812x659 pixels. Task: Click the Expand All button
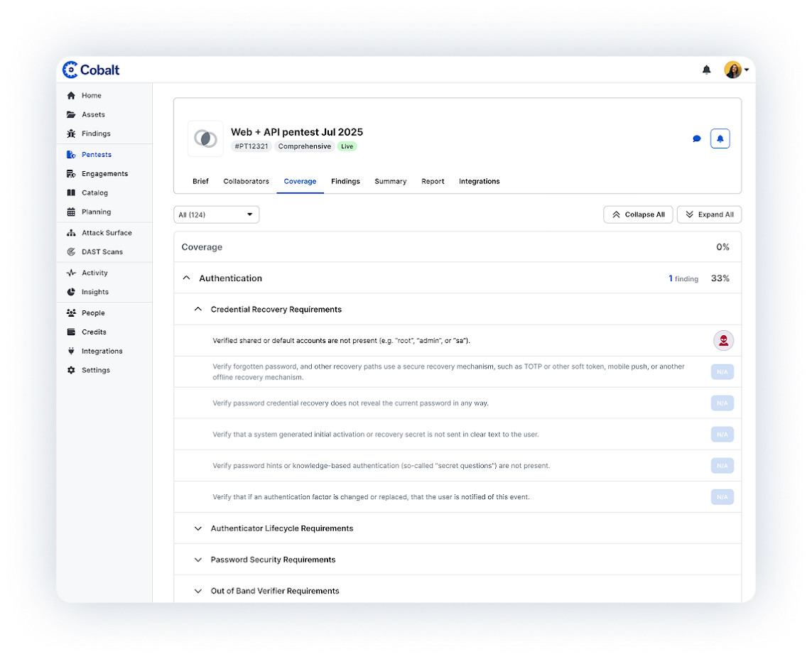[709, 214]
